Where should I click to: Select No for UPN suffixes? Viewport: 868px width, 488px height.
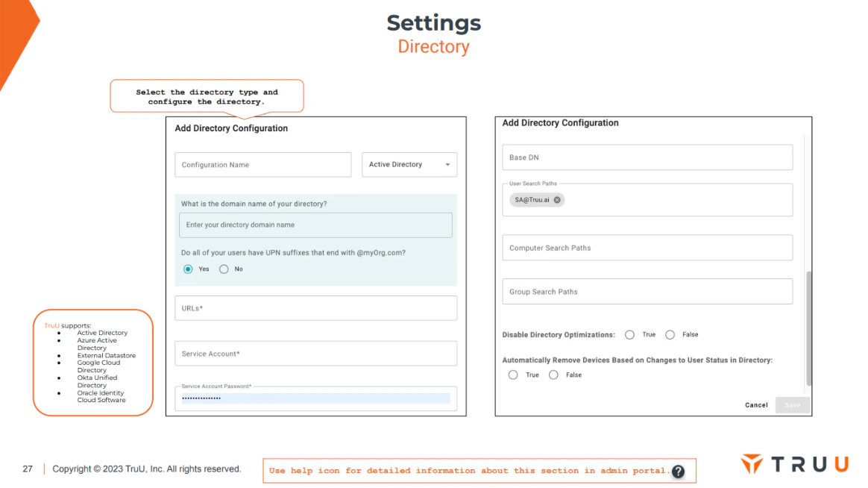click(224, 269)
